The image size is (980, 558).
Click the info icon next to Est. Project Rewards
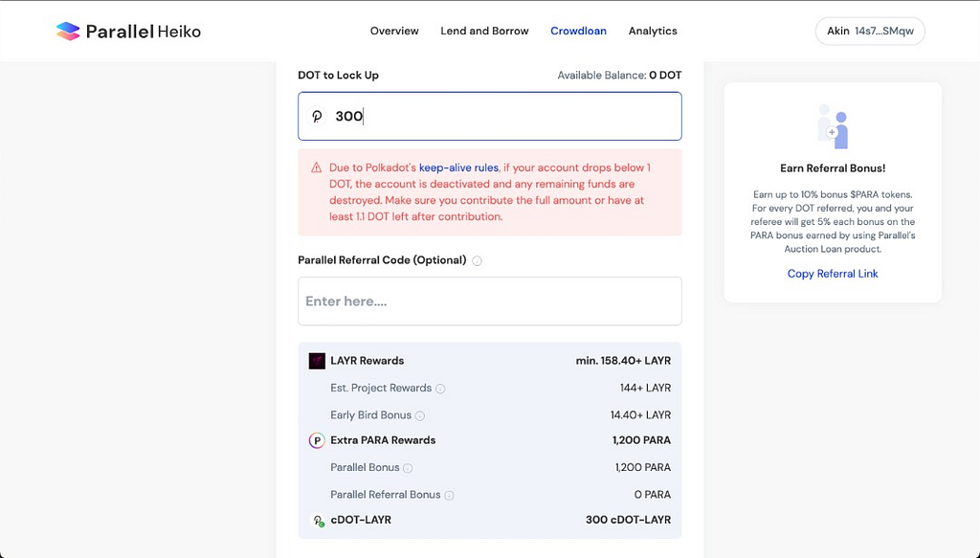[440, 389]
